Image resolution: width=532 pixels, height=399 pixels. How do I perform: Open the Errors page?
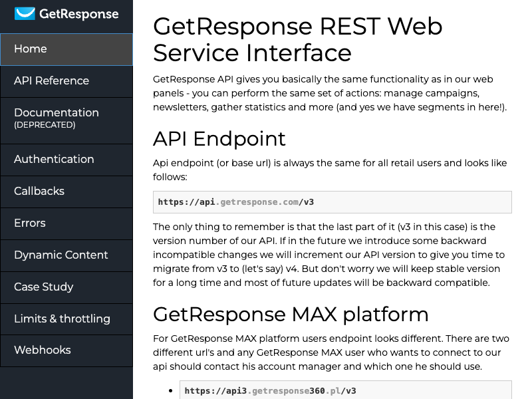pyautogui.click(x=66, y=223)
